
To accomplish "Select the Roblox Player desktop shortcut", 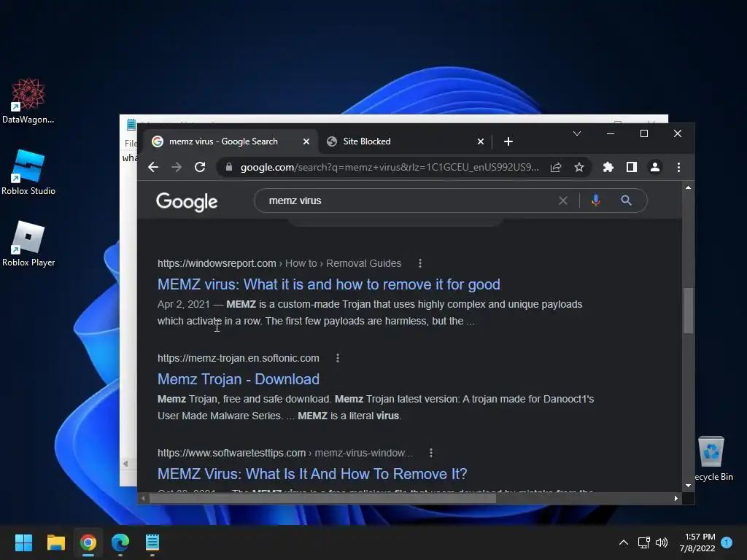I will 28,244.
